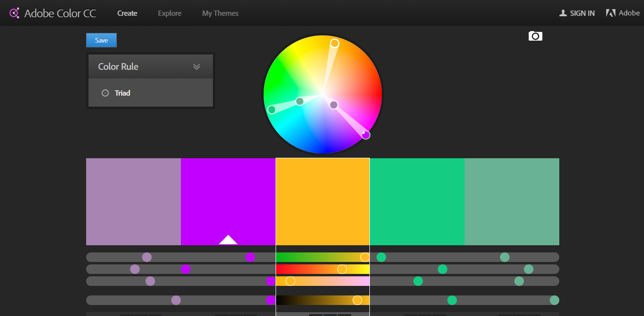Click the Triad rule circle icon
644x316 pixels.
coord(105,93)
